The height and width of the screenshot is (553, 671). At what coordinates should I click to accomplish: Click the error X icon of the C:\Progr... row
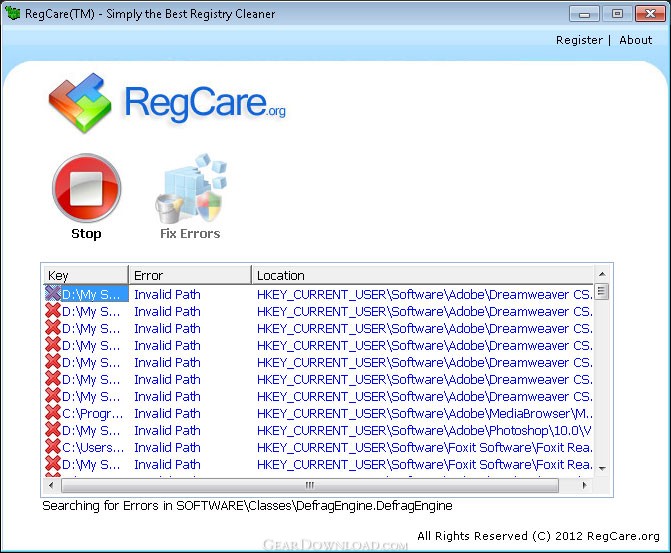53,413
